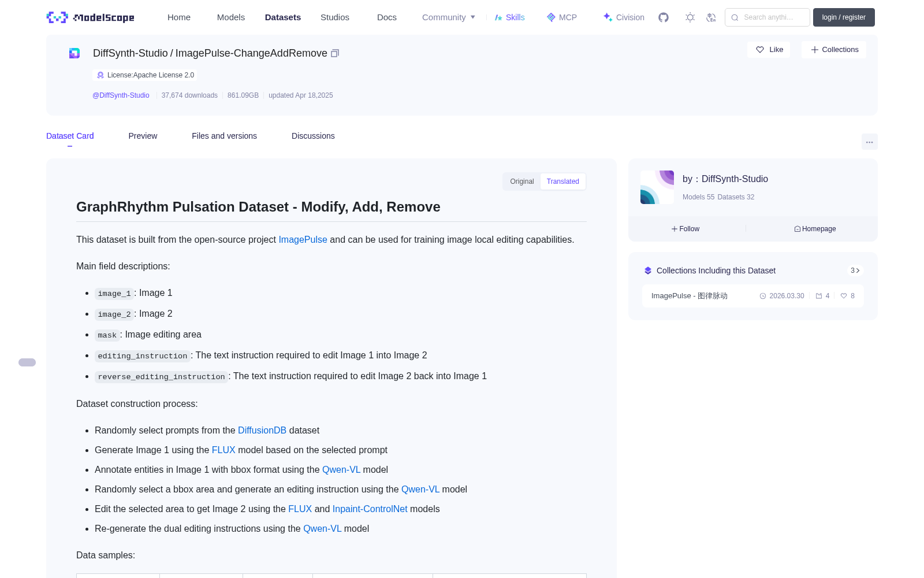Follow DiffSynth-Studio
This screenshot has height=578, width=924.
[x=685, y=229]
